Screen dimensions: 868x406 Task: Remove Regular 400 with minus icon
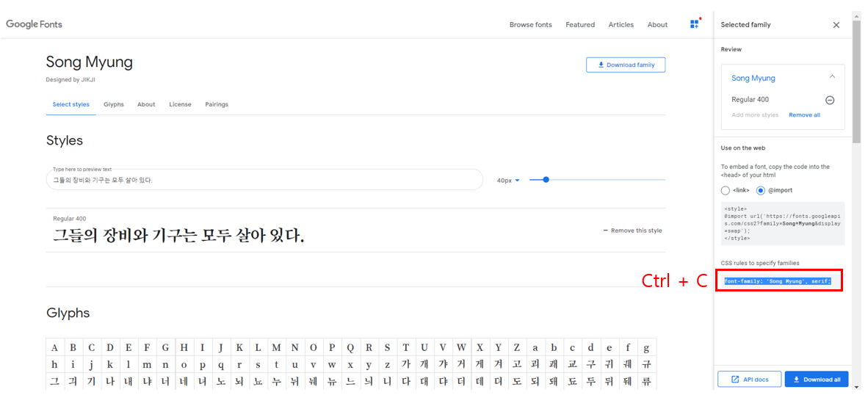[x=829, y=100]
